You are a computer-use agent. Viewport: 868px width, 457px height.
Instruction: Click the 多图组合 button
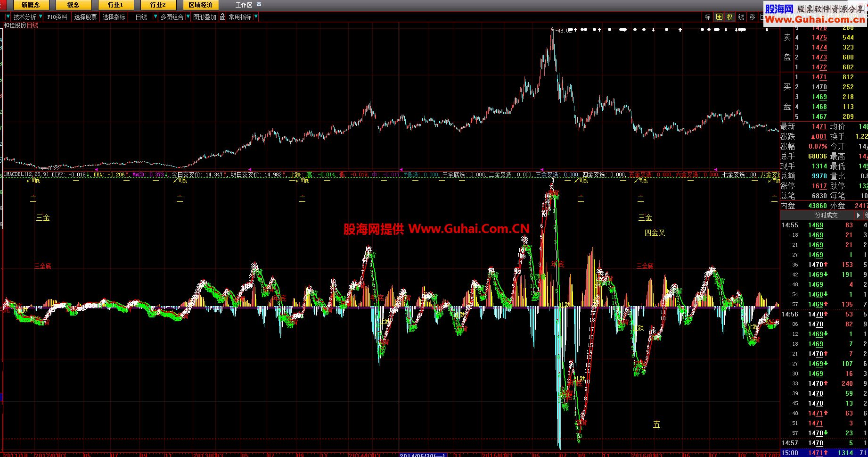(x=172, y=17)
